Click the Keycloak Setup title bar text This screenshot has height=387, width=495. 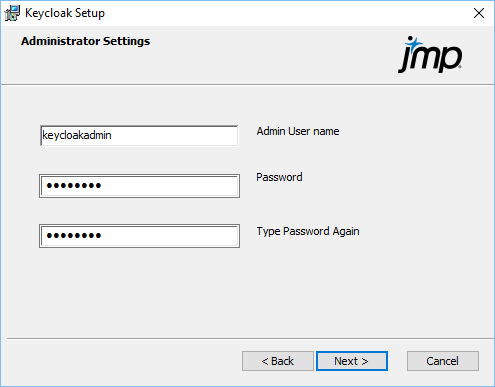point(65,13)
